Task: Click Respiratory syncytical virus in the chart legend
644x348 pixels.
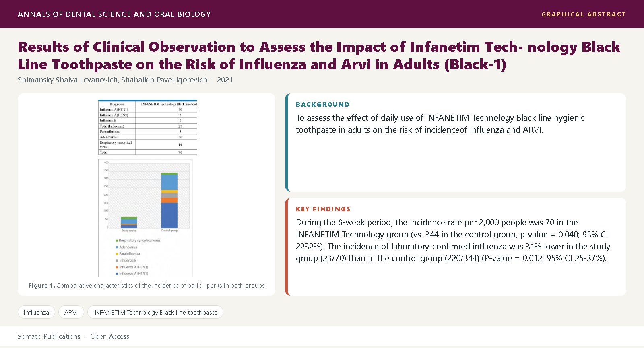Action: coord(138,241)
